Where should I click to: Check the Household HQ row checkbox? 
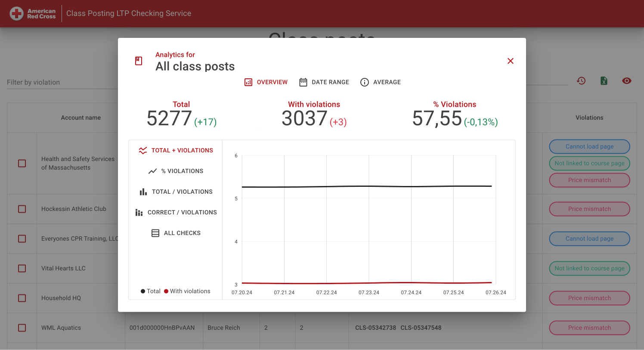pos(22,298)
